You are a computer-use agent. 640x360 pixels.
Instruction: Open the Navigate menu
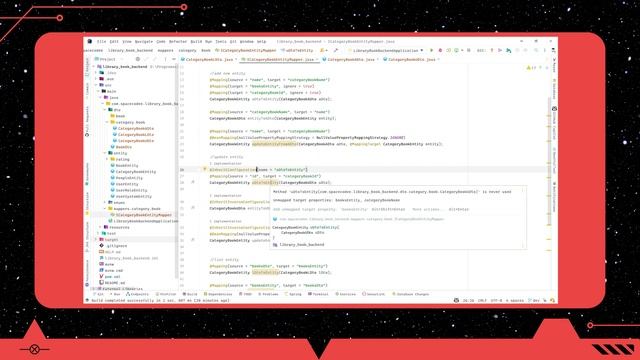pos(144,41)
